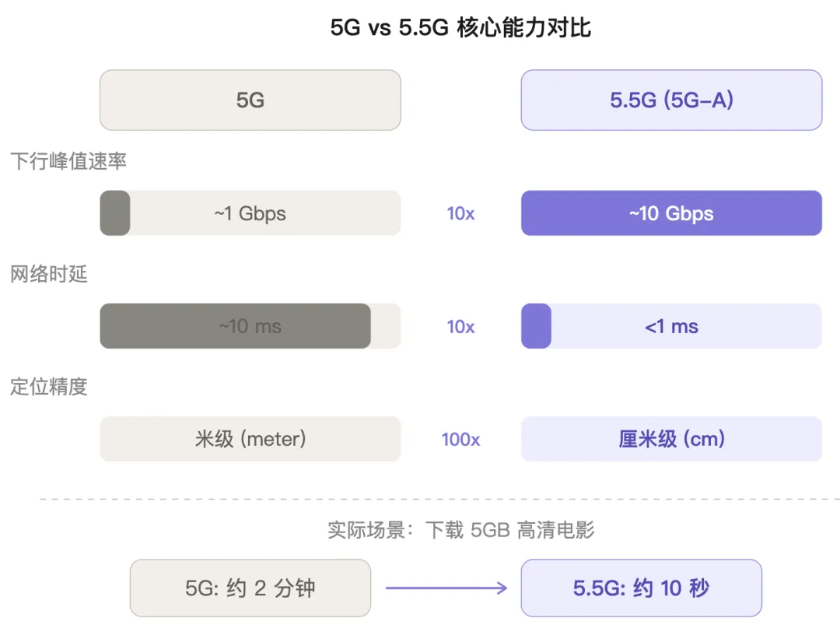Click the title 5G vs 5.5G 核心能力对比

[460, 28]
